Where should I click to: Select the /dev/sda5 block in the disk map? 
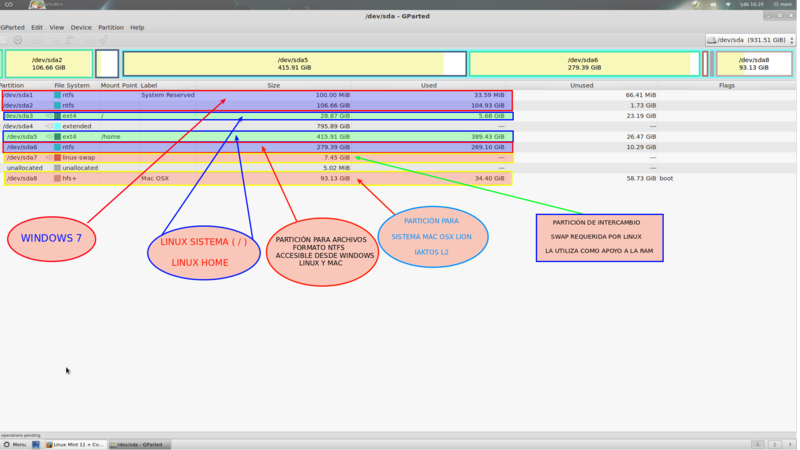point(293,64)
